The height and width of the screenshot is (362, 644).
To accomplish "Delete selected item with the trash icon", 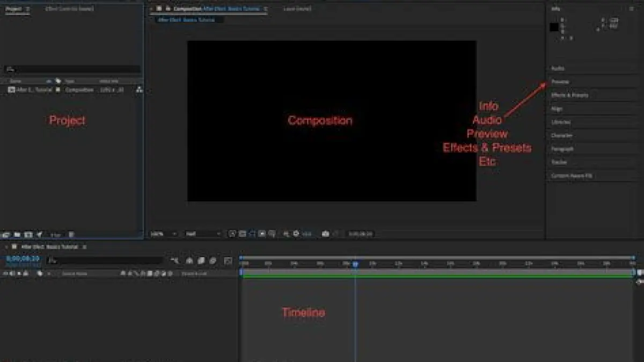I will pos(71,235).
